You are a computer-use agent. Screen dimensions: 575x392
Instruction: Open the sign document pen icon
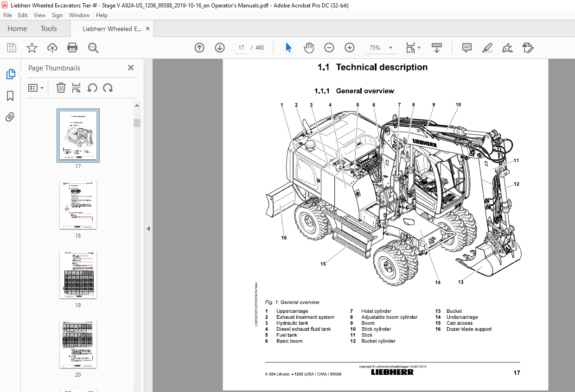507,48
